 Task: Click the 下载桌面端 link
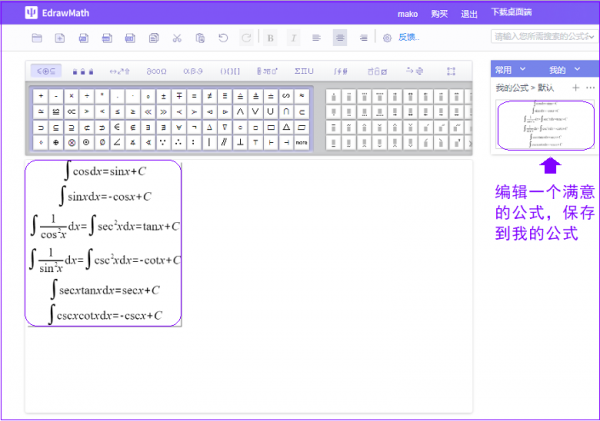(x=511, y=14)
